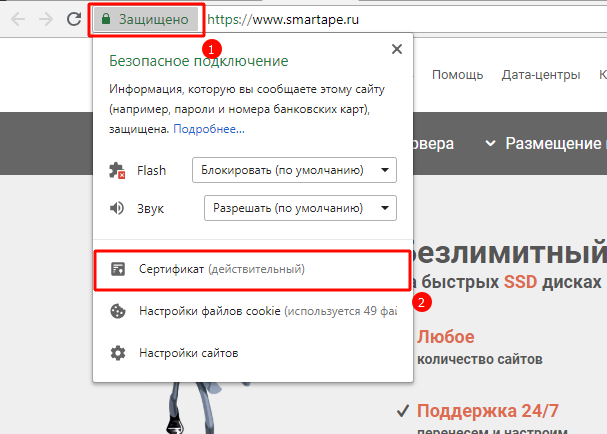This screenshot has height=434, width=607.
Task: Click the Flash plugin puzzle icon
Action: coord(118,170)
